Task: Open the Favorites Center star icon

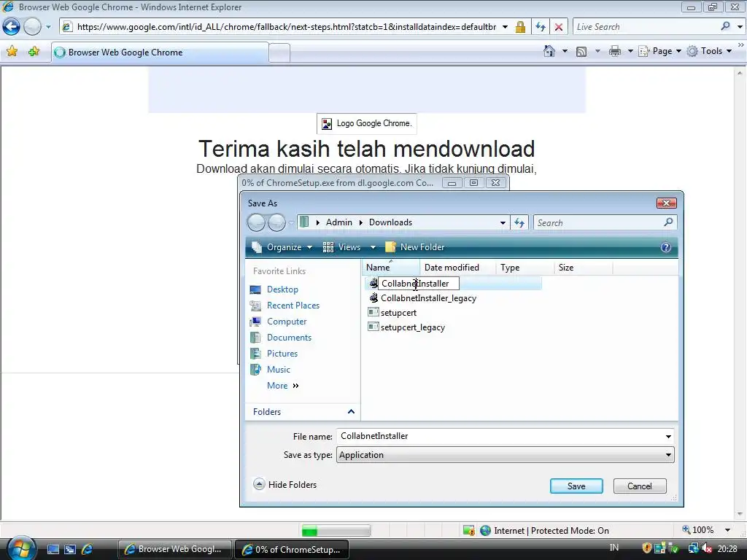Action: (12, 52)
